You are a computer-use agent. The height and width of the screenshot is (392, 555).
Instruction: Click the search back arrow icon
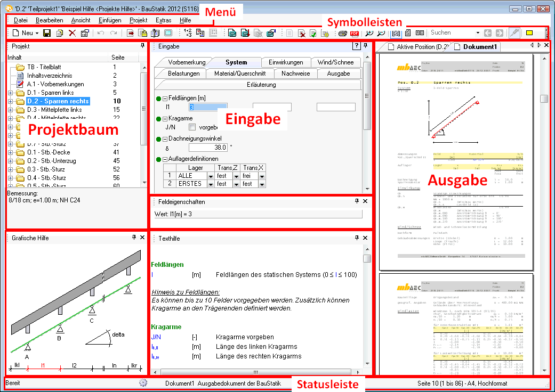tap(488, 33)
